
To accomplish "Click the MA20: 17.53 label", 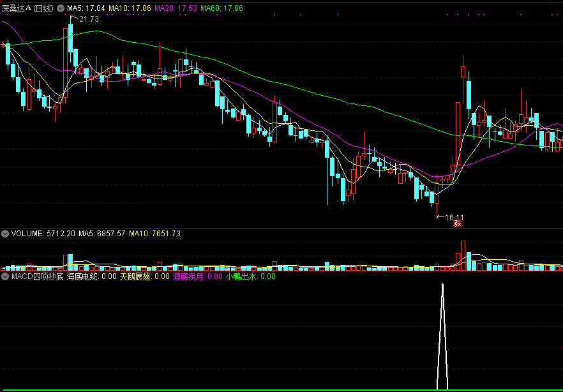I will [176, 8].
